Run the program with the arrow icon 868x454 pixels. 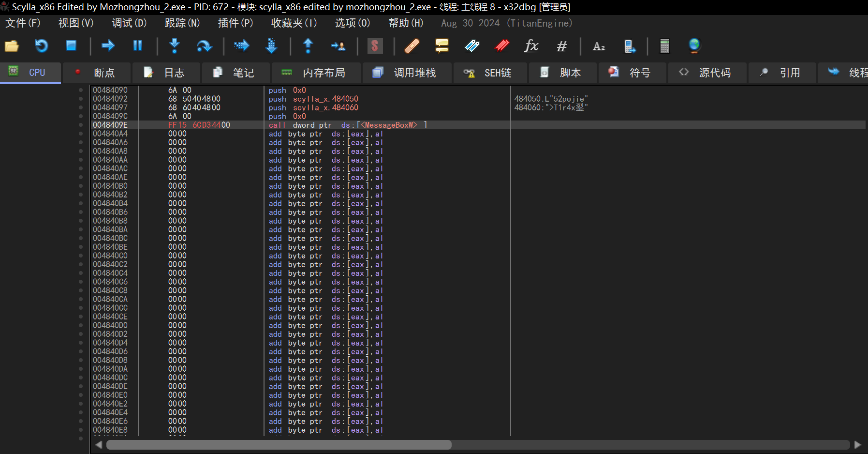pyautogui.click(x=108, y=46)
